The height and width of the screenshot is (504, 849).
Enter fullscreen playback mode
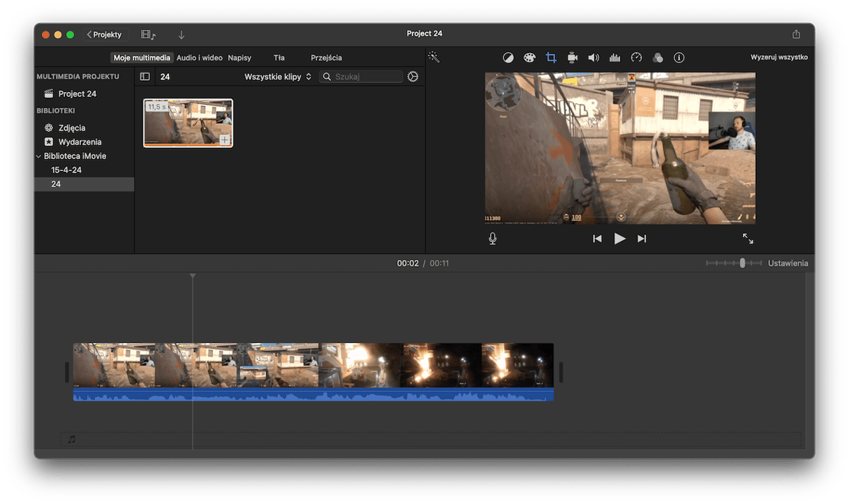pyautogui.click(x=748, y=239)
